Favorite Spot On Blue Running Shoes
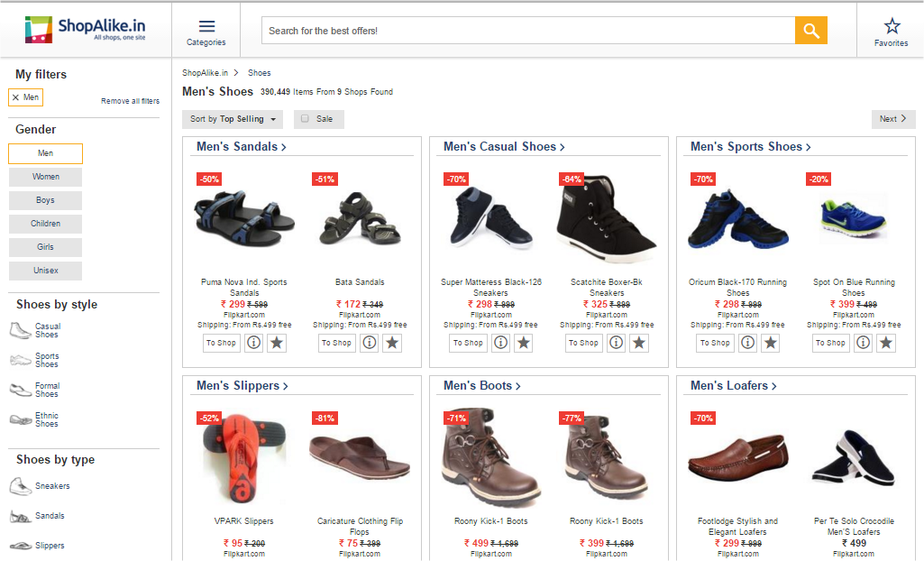Image resolution: width=924 pixels, height=561 pixels. [886, 343]
